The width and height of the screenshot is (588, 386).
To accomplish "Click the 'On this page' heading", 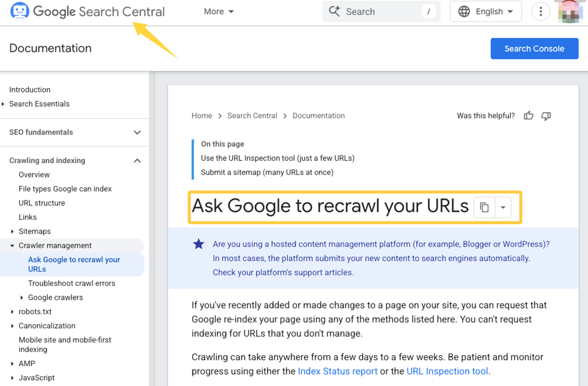I will pos(222,144).
